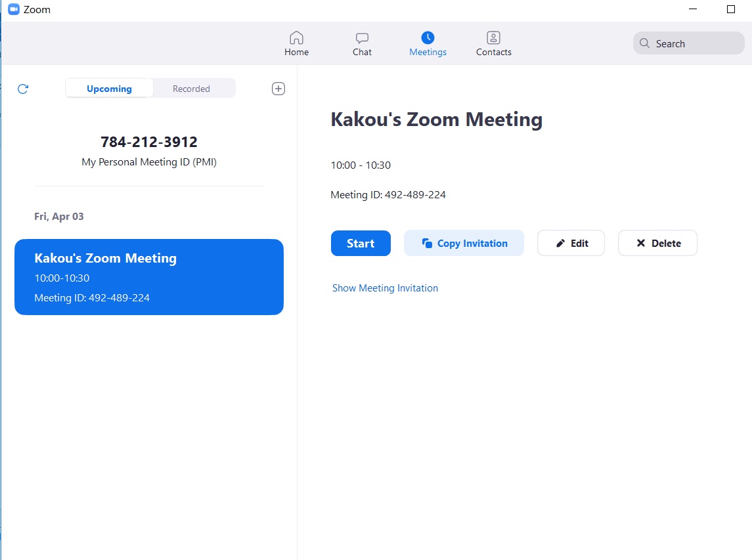Click the magnifier icon in Search

click(x=644, y=43)
